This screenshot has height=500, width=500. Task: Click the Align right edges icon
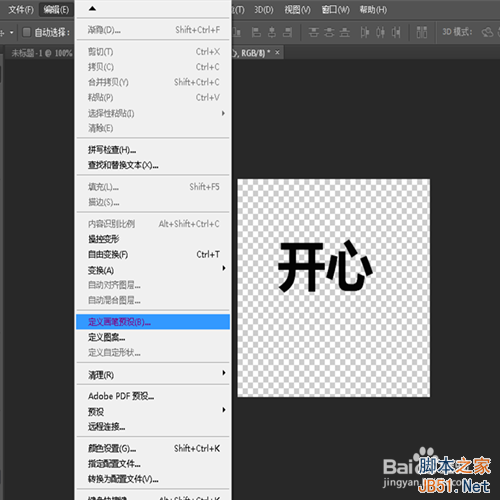click(x=287, y=32)
